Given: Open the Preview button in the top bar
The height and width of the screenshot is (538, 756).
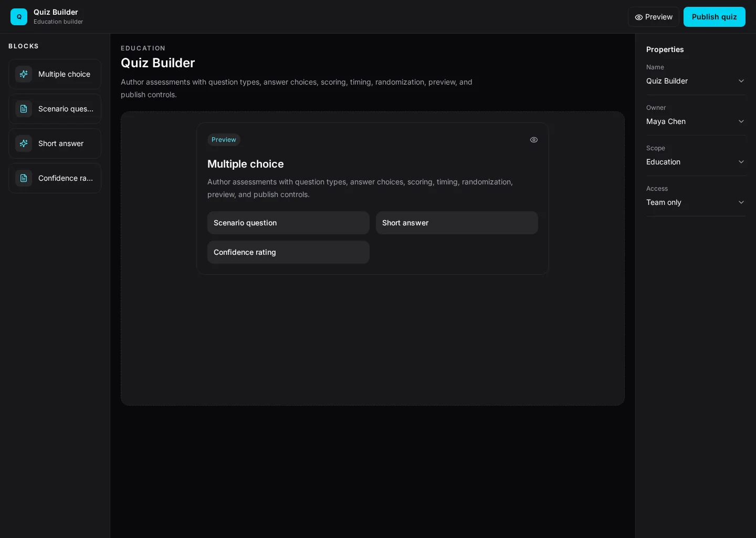Looking at the screenshot, I should [654, 17].
